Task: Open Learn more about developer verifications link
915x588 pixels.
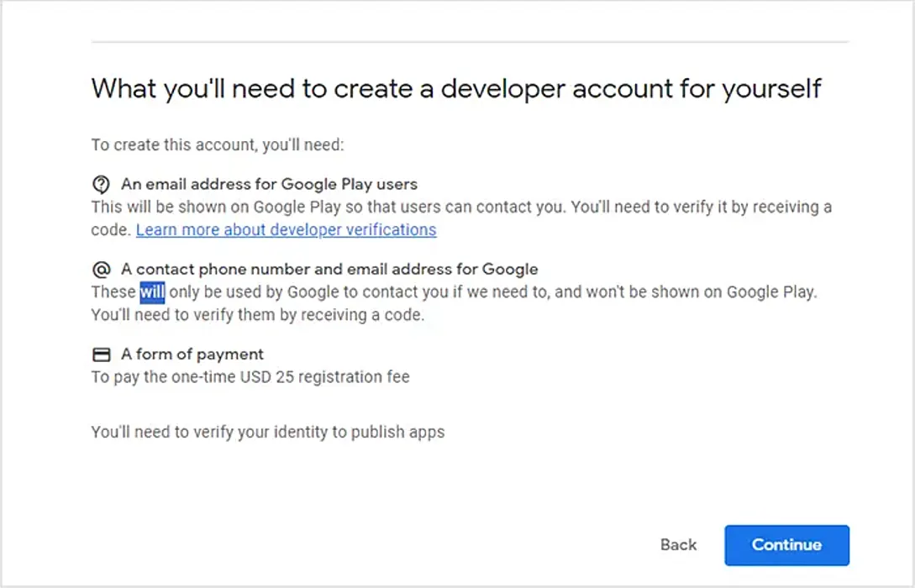Action: 286,230
